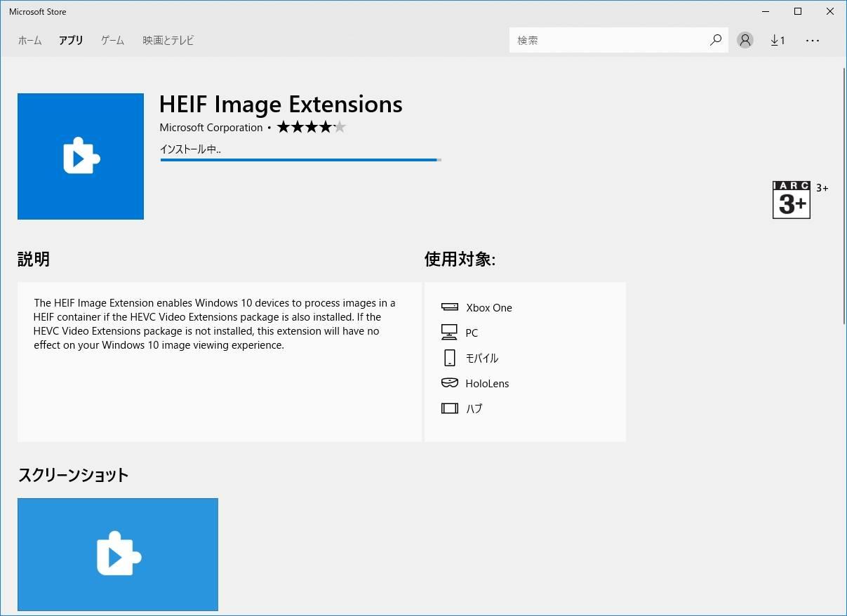847x616 pixels.
Task: Click the mobile phone device icon
Action: point(449,358)
